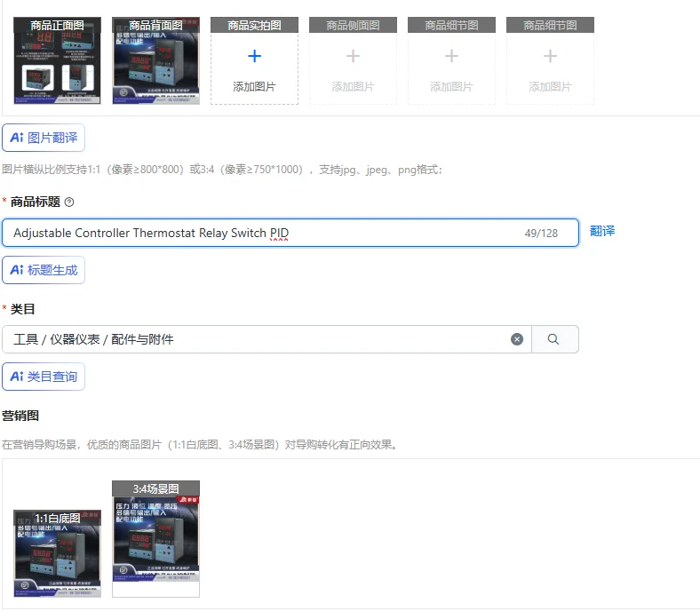Click the marketing image description text
Screen dimensions: 700x611
click(x=200, y=445)
